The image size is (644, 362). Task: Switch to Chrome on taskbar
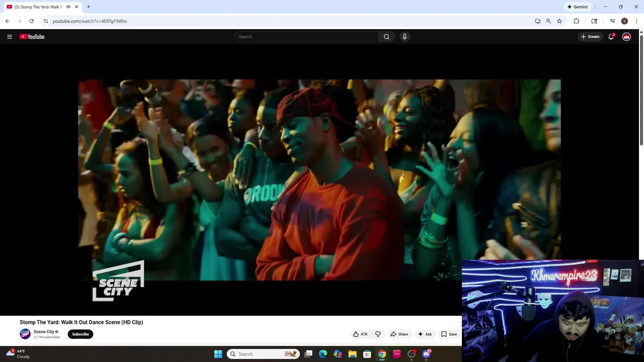[x=382, y=354]
